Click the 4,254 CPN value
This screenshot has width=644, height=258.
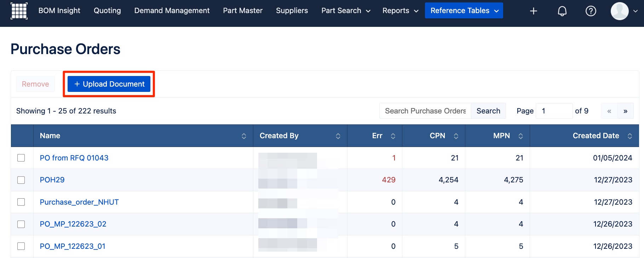(448, 180)
